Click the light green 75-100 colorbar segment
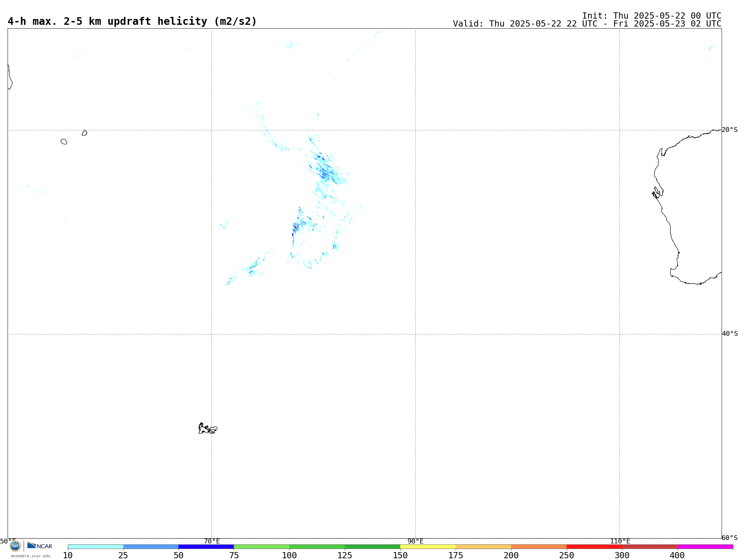The width and height of the screenshot is (744, 560). pos(262,547)
